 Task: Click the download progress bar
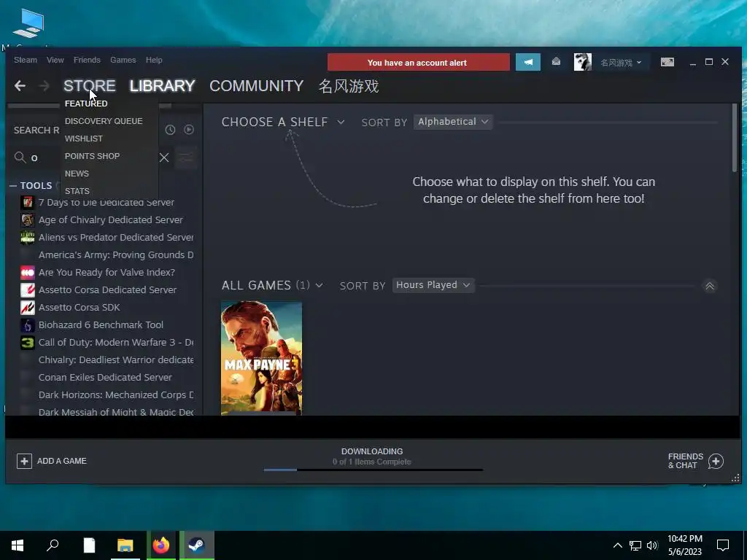(x=373, y=470)
